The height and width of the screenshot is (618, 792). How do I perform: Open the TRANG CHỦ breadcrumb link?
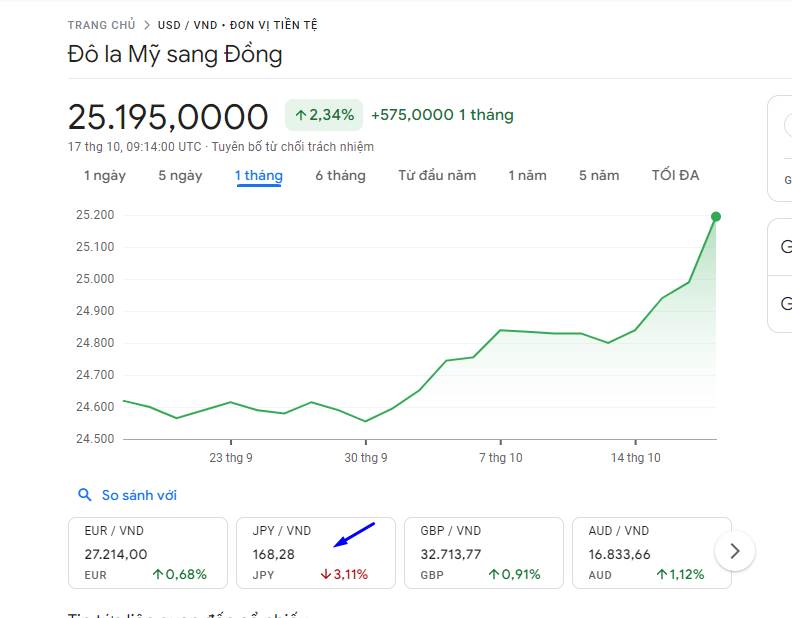tap(102, 24)
